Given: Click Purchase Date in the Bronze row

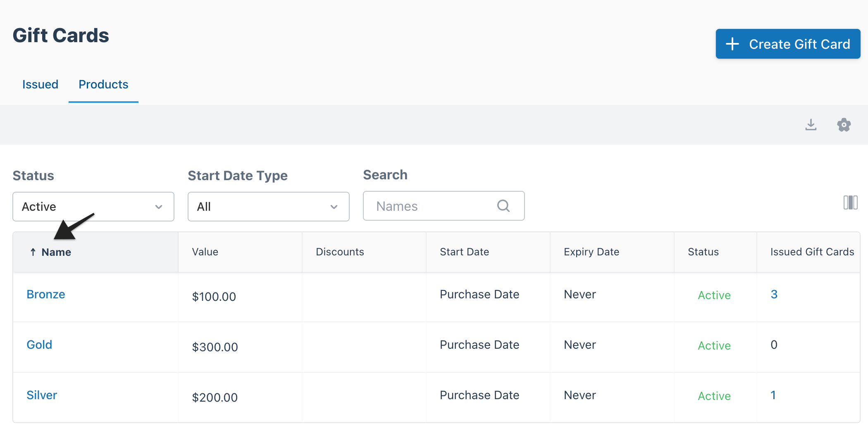Looking at the screenshot, I should click(x=479, y=294).
